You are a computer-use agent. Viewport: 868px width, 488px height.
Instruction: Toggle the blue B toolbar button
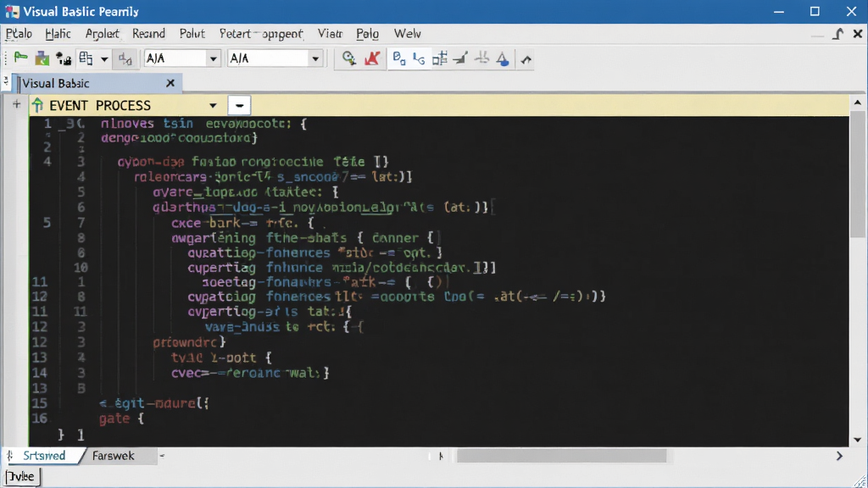pos(399,58)
